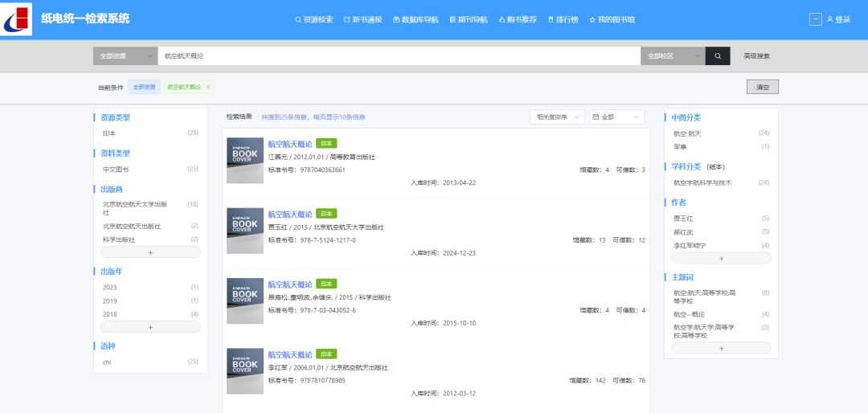Image resolution: width=868 pixels, height=413 pixels.
Task: Click the 清空 clear button
Action: 762,87
